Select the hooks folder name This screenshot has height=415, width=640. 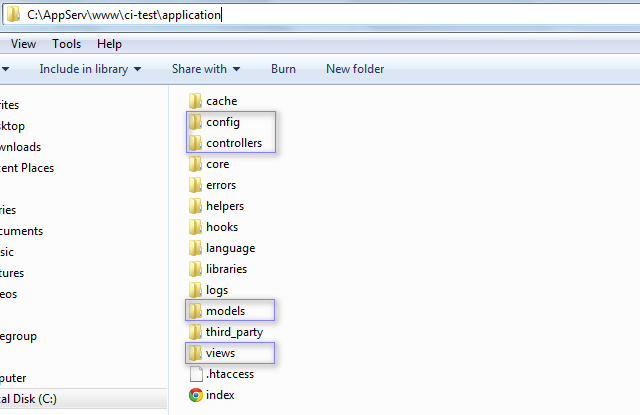point(222,227)
